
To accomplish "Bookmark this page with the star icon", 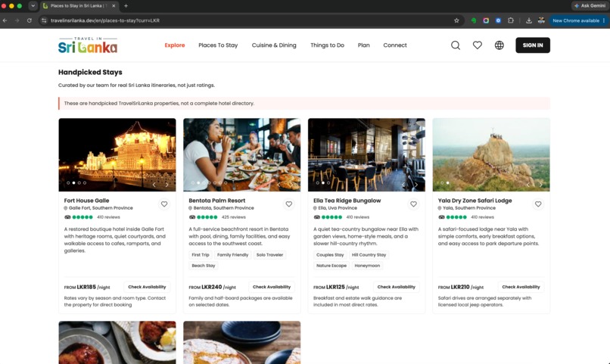I will click(456, 20).
